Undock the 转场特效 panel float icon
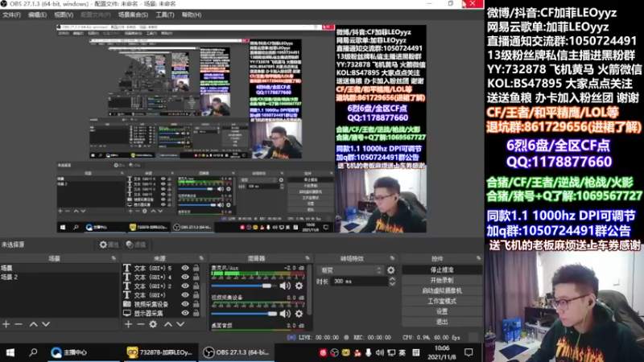Image resolution: width=644 pixels, height=362 pixels. point(392,258)
